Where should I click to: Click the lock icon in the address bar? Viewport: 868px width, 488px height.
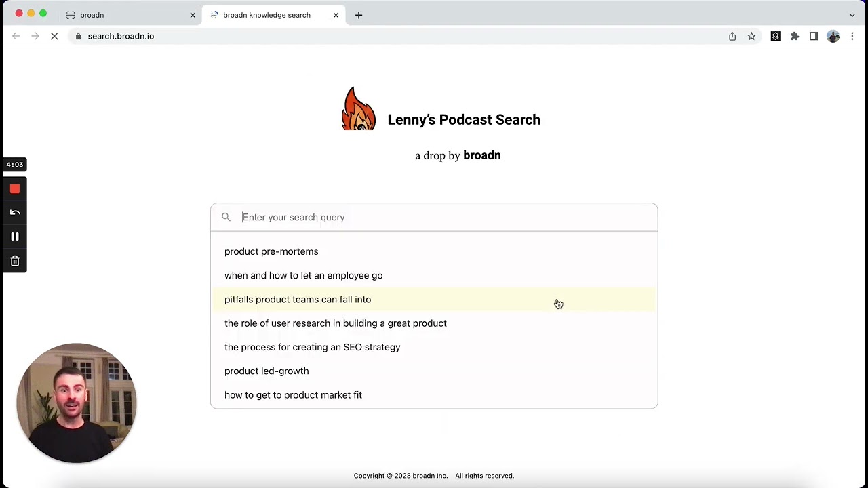[x=78, y=37]
